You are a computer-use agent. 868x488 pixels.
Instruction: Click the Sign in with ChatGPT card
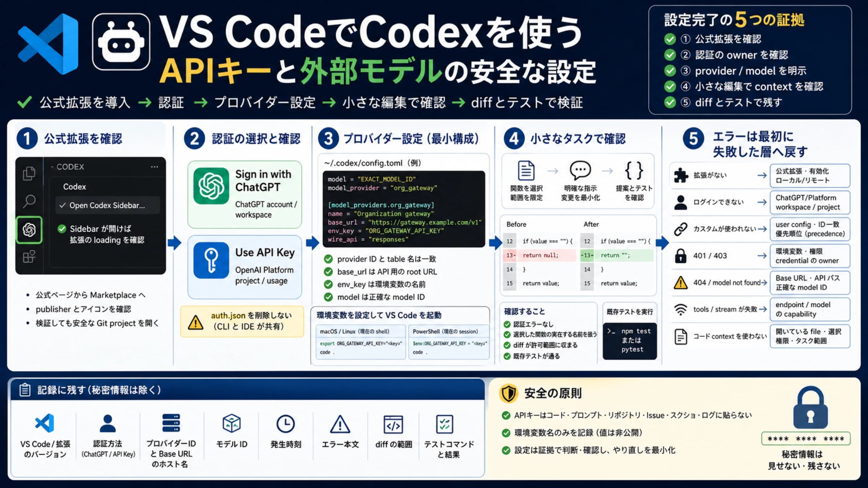click(245, 194)
